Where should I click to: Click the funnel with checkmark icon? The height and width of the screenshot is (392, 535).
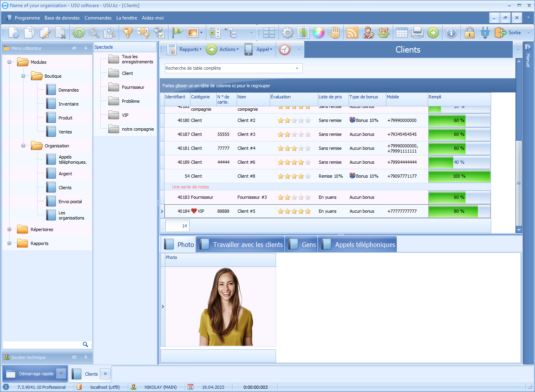tap(159, 33)
